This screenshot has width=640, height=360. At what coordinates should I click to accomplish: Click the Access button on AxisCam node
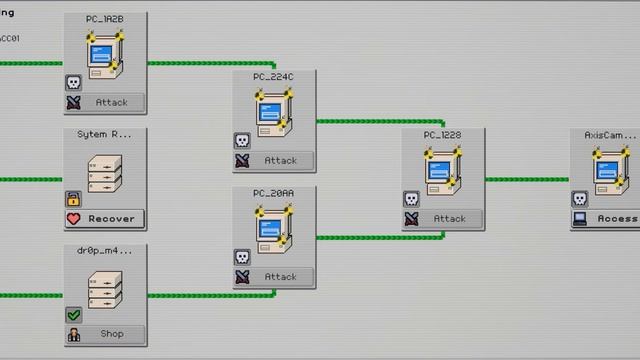(x=606, y=219)
